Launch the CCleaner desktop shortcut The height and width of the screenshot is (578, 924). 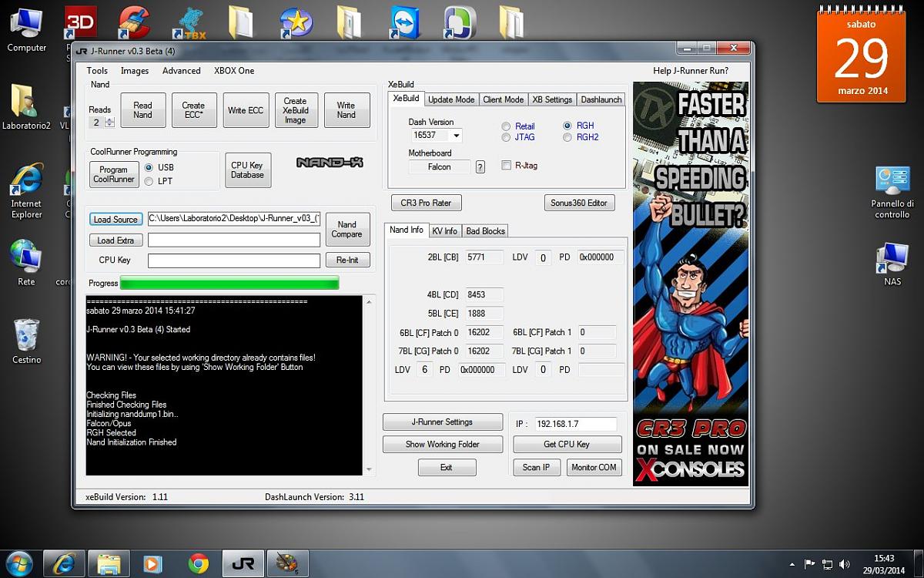click(x=134, y=23)
